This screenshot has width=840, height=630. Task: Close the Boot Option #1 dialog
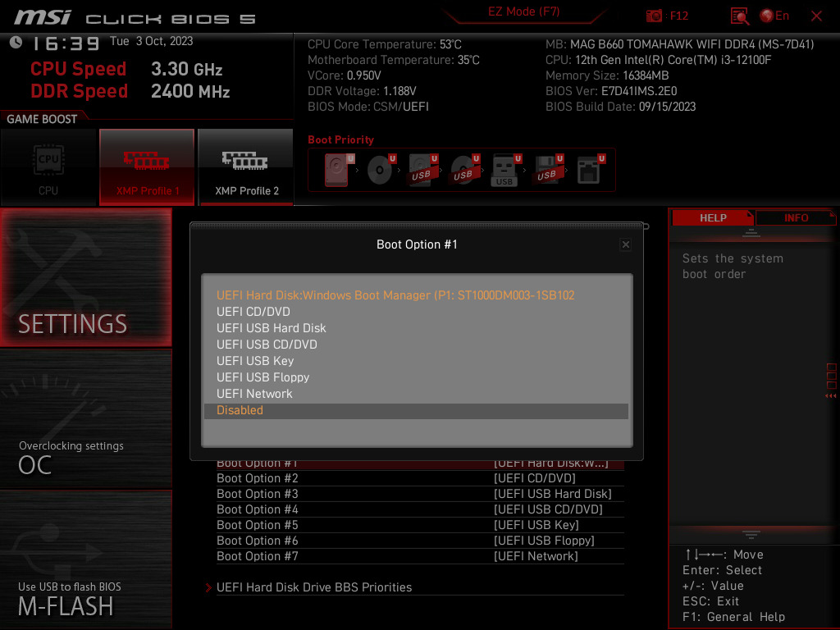625,244
